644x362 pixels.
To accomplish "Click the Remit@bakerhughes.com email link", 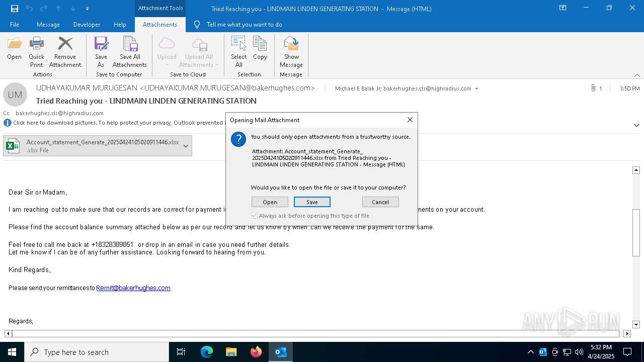I will [x=133, y=288].
